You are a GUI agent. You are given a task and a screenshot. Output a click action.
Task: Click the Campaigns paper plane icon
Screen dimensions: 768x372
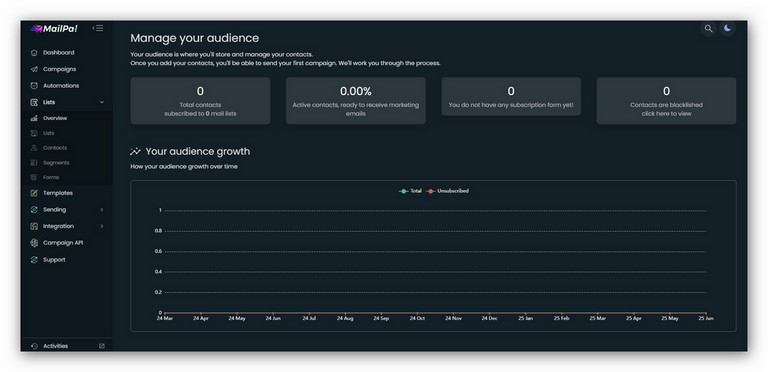[34, 69]
